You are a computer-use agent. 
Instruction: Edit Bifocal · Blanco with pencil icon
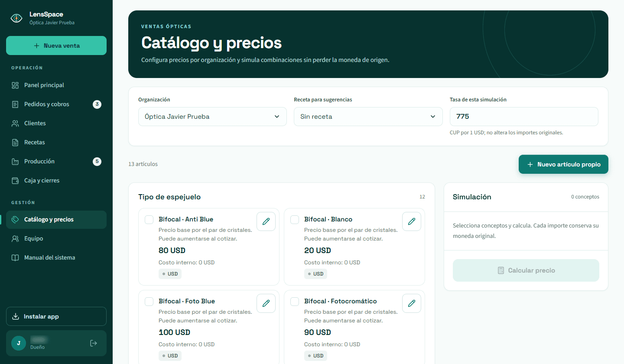pyautogui.click(x=412, y=221)
